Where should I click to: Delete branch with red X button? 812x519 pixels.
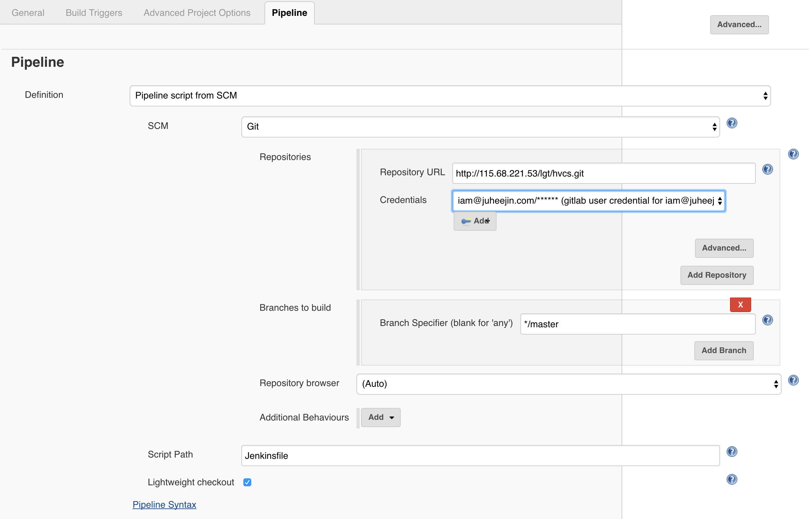tap(740, 304)
